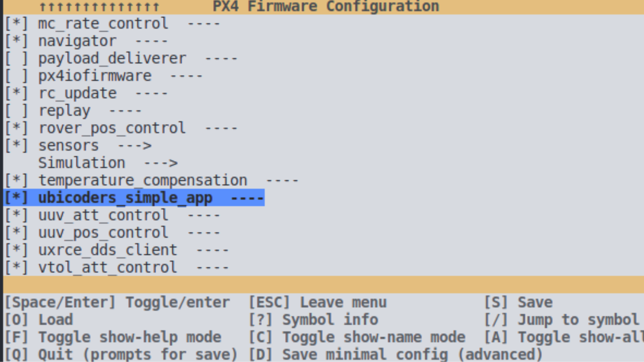
Task: Click the [S] Save shortcut label
Action: pyautogui.click(x=518, y=302)
